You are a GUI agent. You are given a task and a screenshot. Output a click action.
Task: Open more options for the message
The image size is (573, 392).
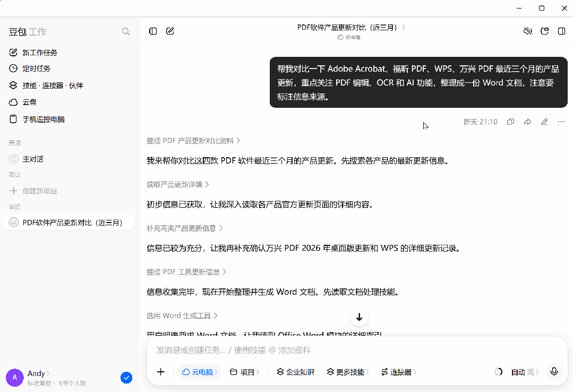click(x=561, y=122)
